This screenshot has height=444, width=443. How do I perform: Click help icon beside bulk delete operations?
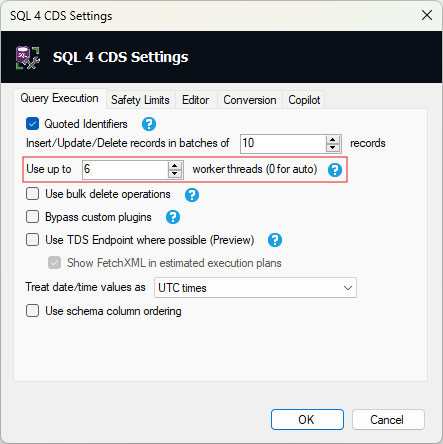(x=192, y=195)
